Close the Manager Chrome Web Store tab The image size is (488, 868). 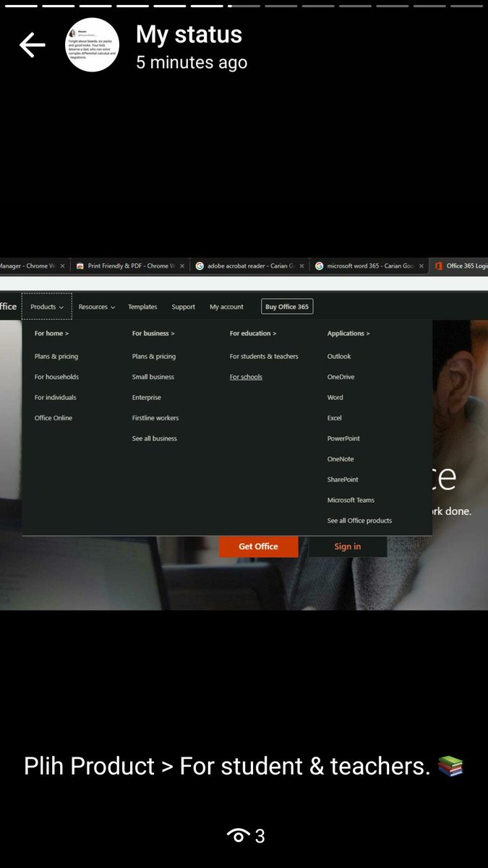point(62,266)
